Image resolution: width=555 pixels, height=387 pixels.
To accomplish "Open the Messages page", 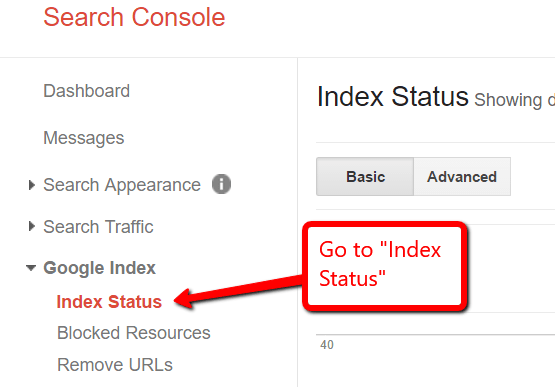I will tap(84, 138).
